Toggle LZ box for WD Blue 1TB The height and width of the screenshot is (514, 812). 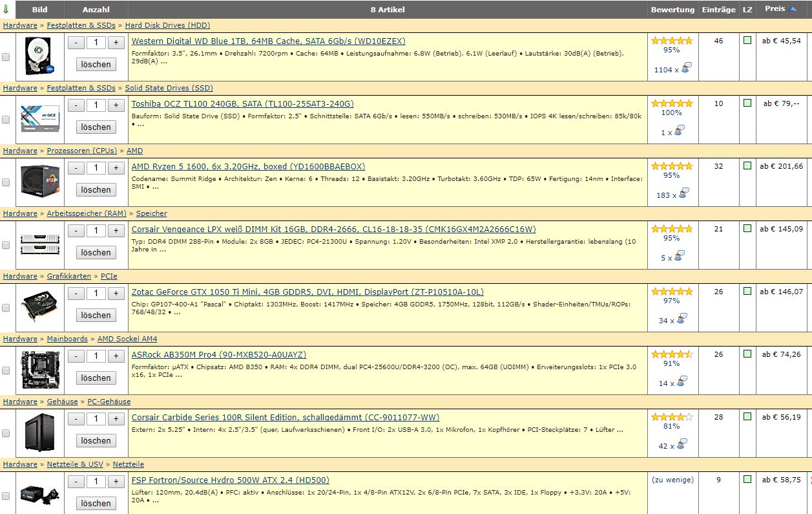(747, 40)
